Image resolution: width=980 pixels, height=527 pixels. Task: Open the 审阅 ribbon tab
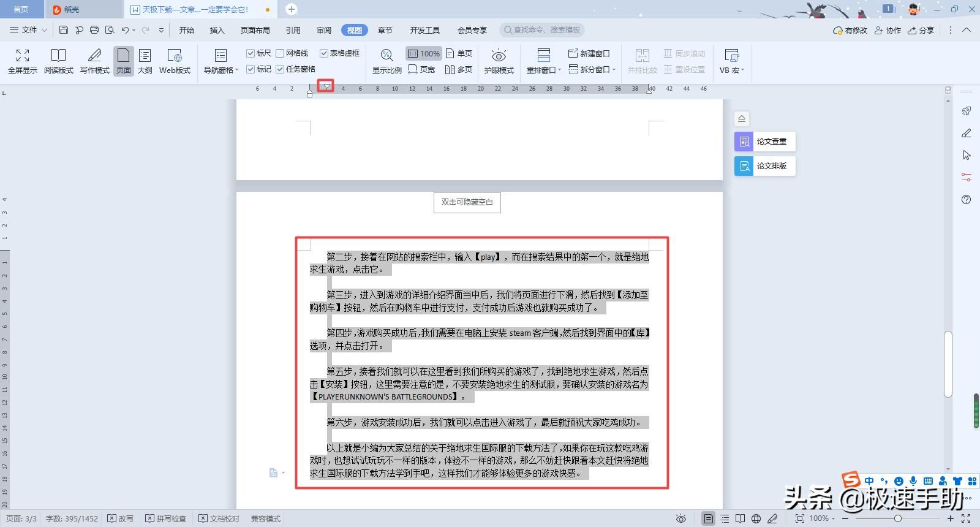coord(324,30)
